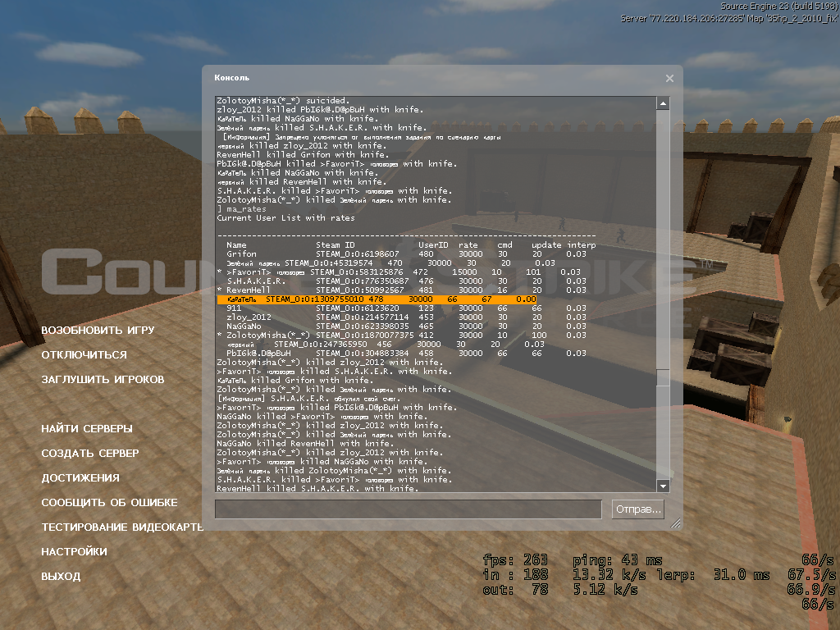Focus the console command input field
The image size is (840, 630).
tap(409, 509)
